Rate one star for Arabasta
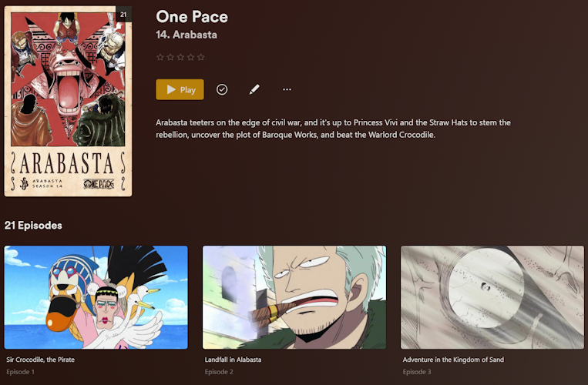The width and height of the screenshot is (588, 385). tap(160, 57)
